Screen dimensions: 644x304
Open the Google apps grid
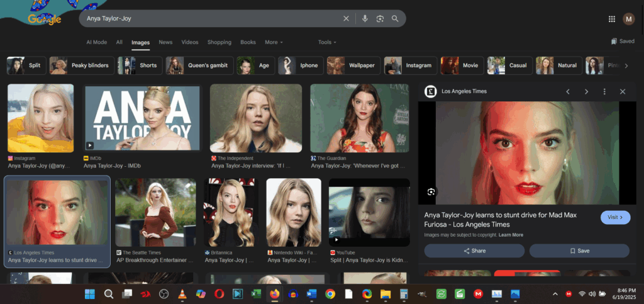tap(611, 19)
